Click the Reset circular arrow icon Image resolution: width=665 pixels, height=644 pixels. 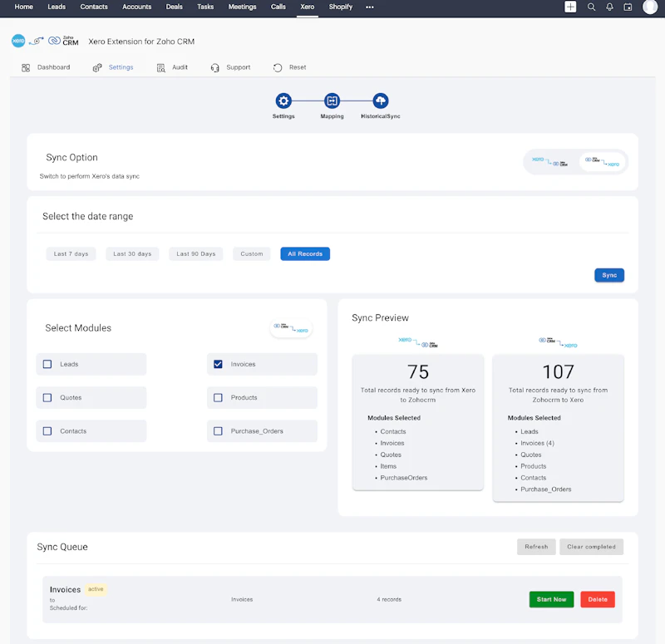tap(278, 67)
